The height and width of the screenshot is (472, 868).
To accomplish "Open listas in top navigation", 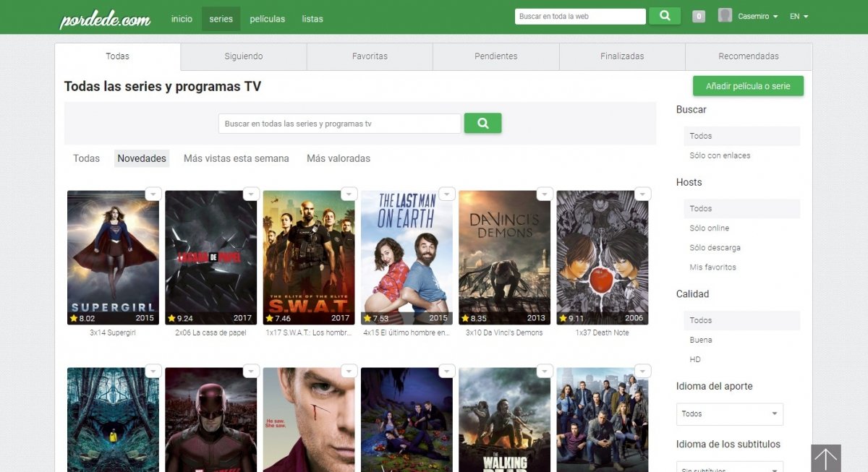I will click(x=312, y=19).
